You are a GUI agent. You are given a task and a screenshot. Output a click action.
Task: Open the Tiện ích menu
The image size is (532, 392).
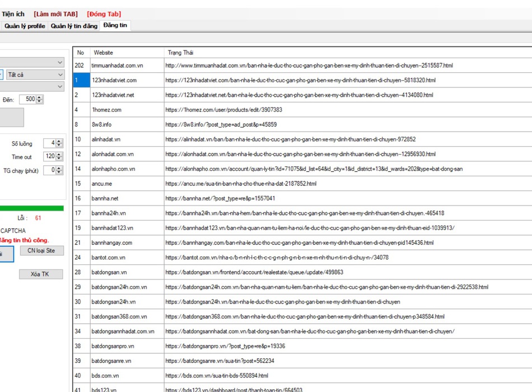pyautogui.click(x=13, y=14)
